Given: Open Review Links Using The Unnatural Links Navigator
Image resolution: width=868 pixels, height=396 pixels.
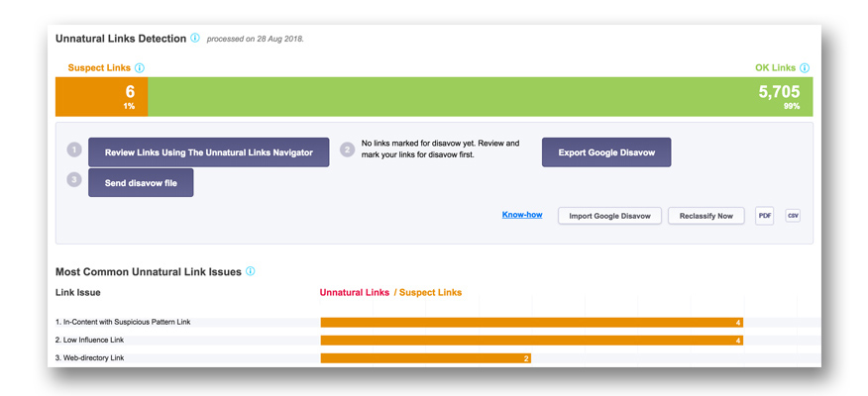Looking at the screenshot, I should [x=208, y=152].
